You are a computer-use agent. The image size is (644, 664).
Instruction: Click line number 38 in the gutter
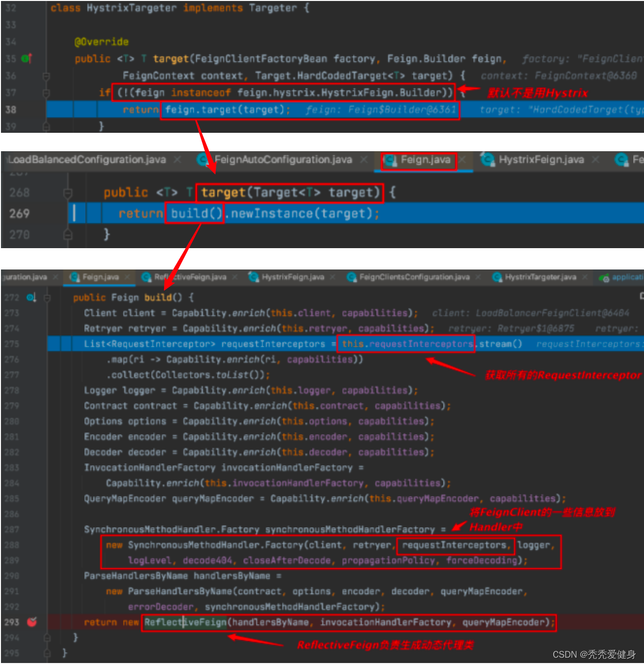11,110
